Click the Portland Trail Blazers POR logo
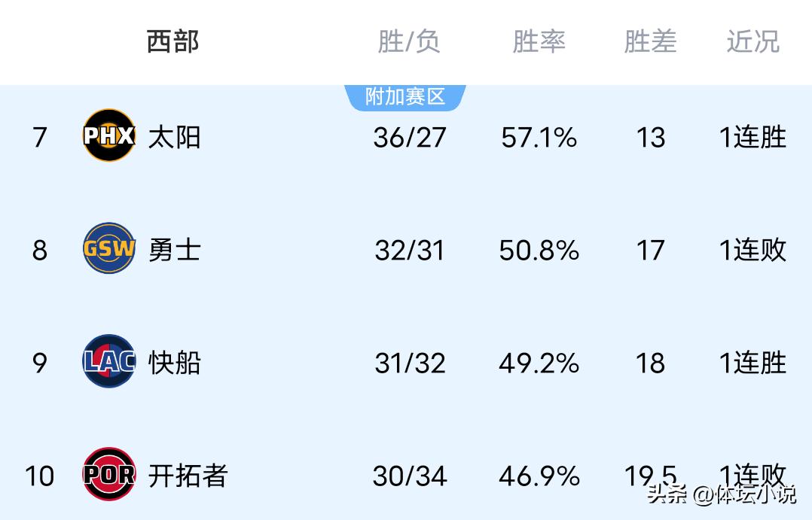812x520 pixels. (109, 475)
